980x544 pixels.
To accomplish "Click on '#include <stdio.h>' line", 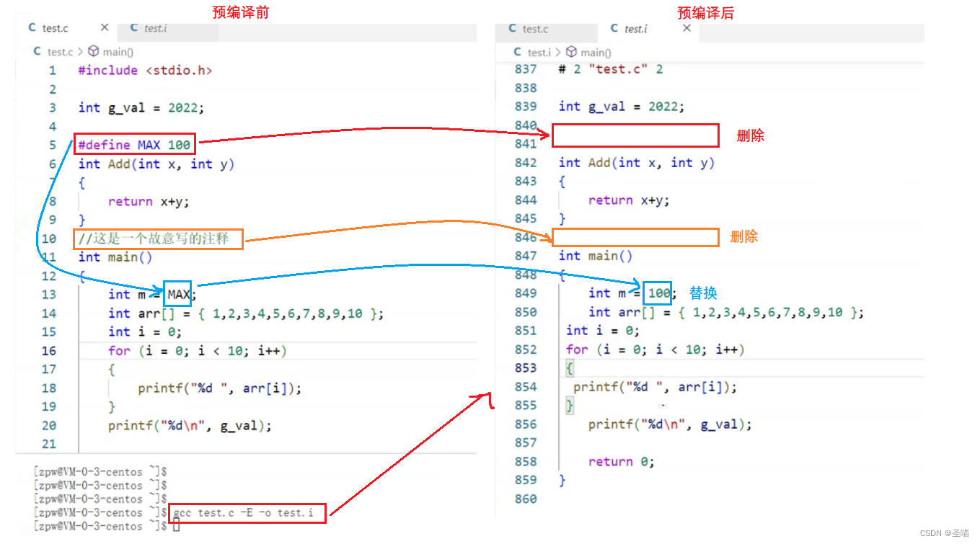I will point(145,71).
